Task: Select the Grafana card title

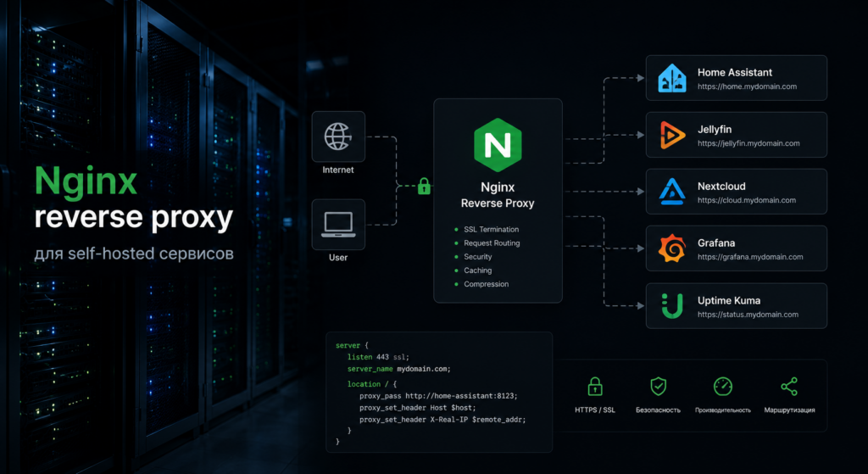Action: coord(716,243)
